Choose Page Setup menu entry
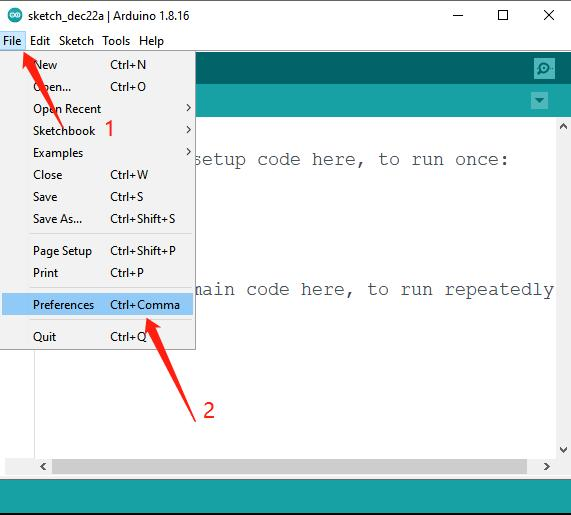Viewport: 571px width, 515px height. [98, 251]
